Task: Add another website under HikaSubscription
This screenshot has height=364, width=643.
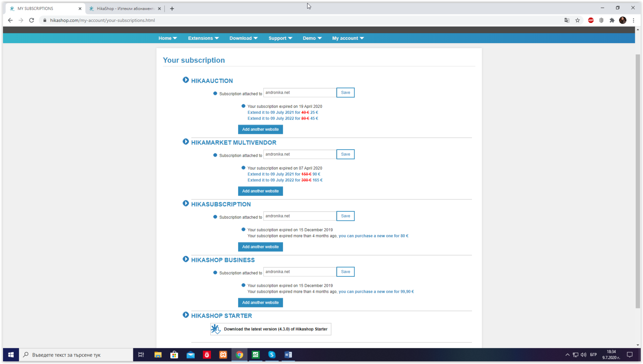Action: click(x=260, y=247)
